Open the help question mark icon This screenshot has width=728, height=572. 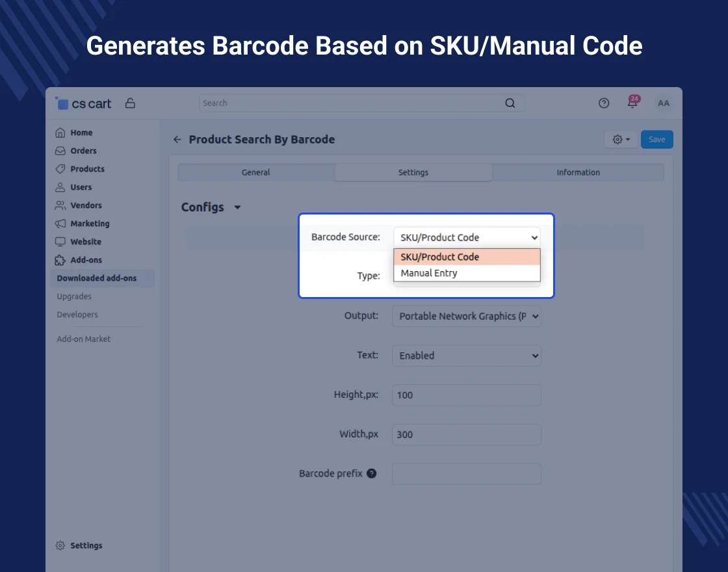coord(604,103)
